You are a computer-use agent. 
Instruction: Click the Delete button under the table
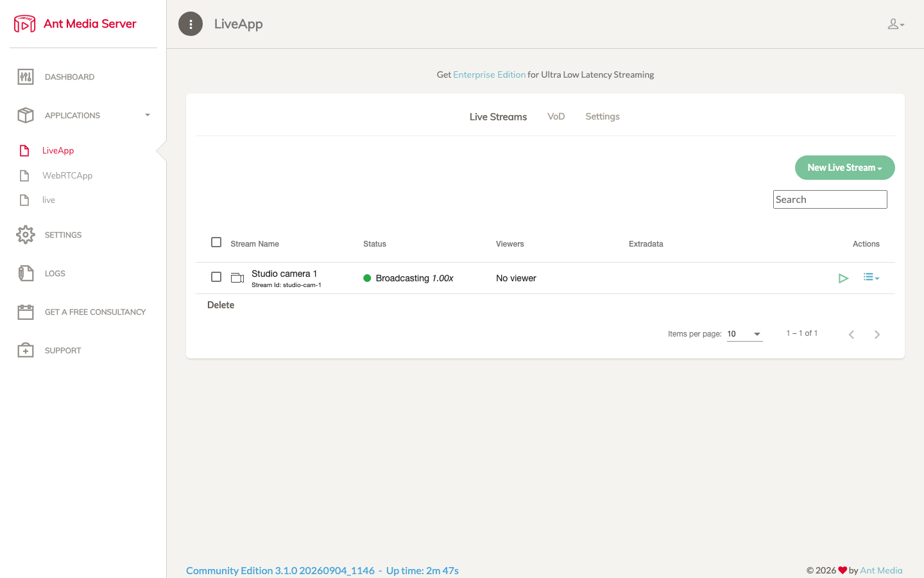click(221, 305)
